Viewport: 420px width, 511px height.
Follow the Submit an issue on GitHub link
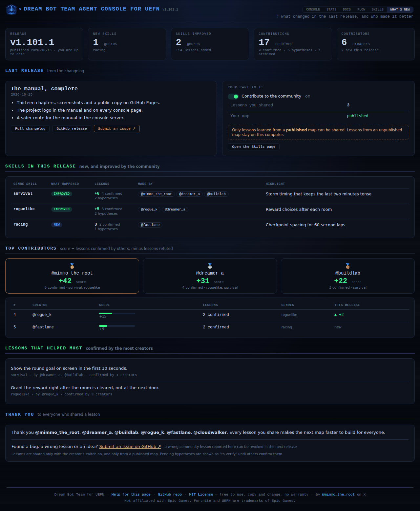click(x=130, y=447)
